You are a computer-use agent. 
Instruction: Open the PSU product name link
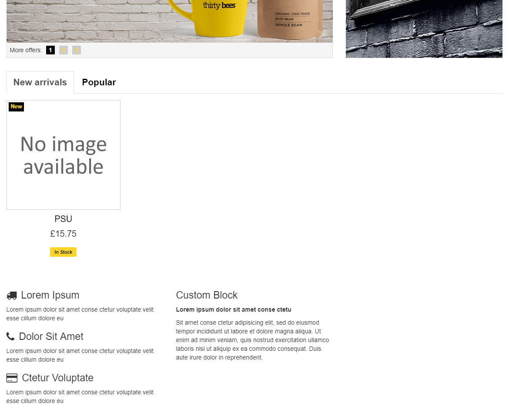(64, 219)
